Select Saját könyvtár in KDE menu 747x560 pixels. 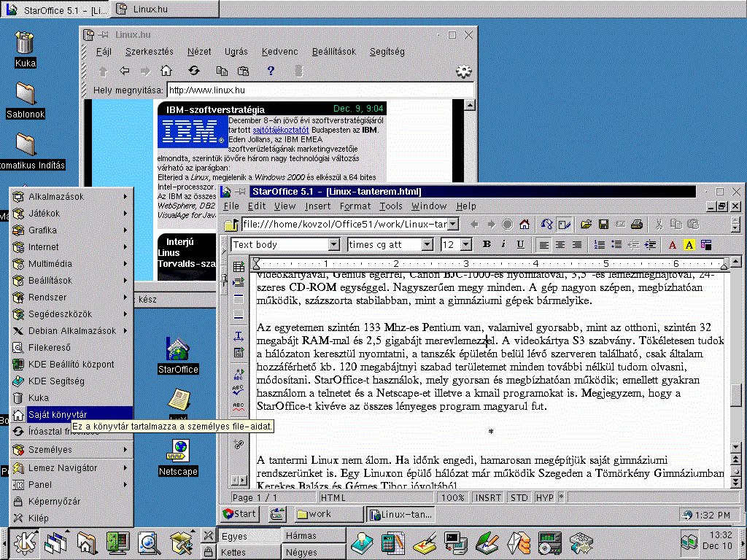click(72, 414)
